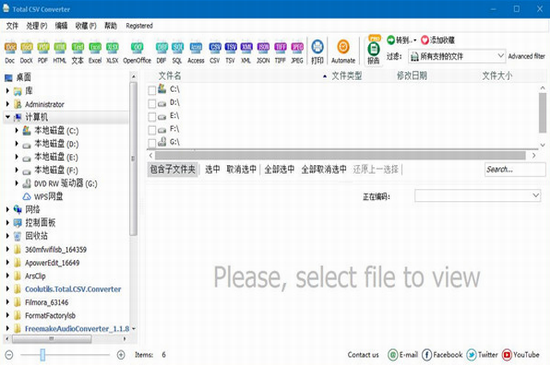Image resolution: width=550 pixels, height=365 pixels.
Task: Click the 选中 check button
Action: pyautogui.click(x=213, y=169)
